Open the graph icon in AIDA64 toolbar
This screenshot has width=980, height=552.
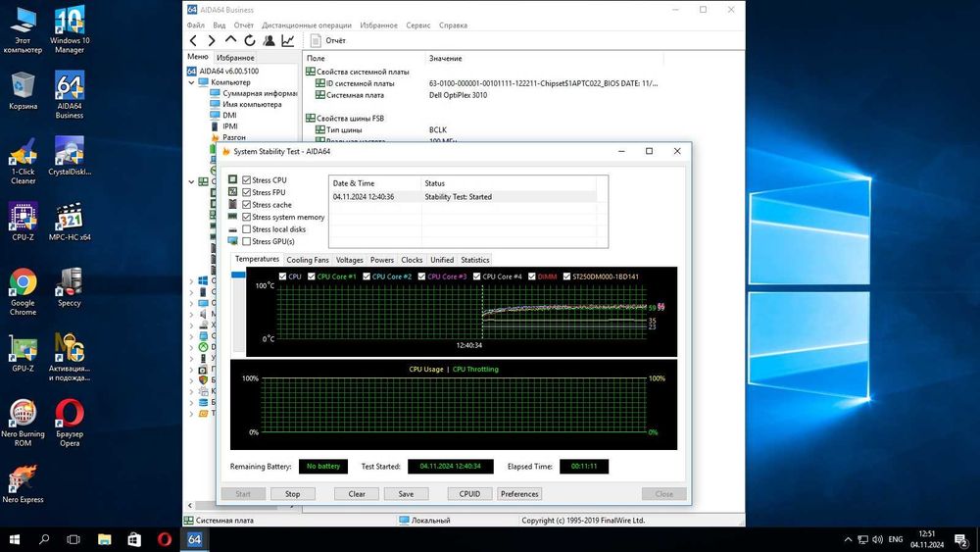pyautogui.click(x=288, y=40)
